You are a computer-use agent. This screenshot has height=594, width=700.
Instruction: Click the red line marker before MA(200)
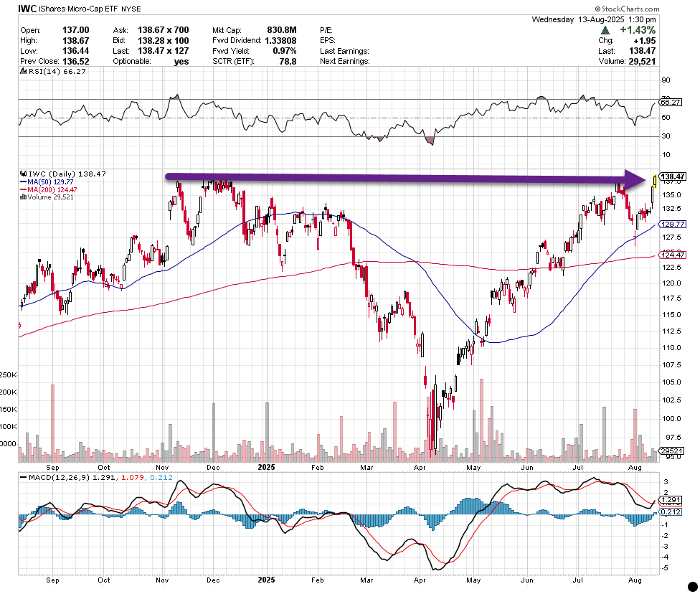(x=23, y=190)
